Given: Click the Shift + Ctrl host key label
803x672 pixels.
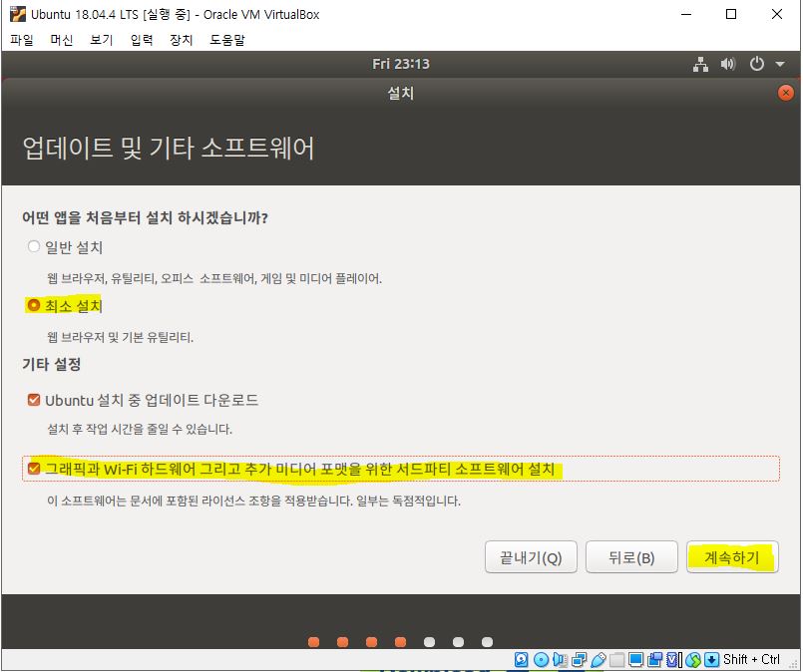Looking at the screenshot, I should [751, 659].
